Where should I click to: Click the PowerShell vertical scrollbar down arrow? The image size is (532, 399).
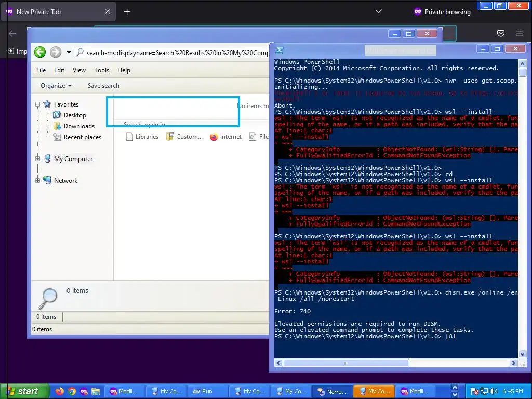coord(523,354)
